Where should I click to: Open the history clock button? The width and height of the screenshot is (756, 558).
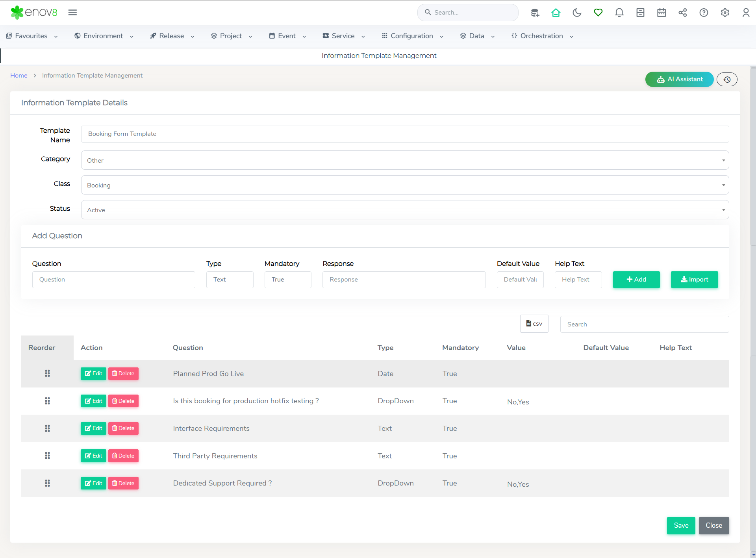coord(727,79)
